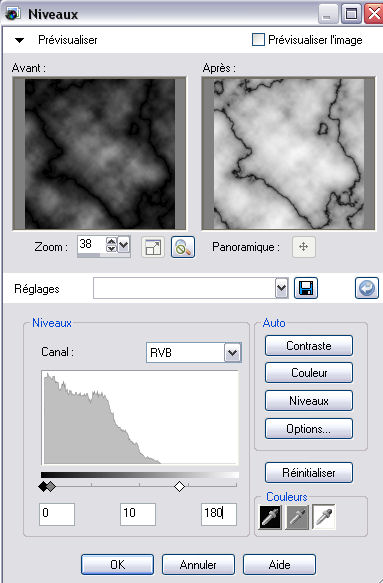Click the gamma input field showing 10
The image size is (383, 583).
point(138,514)
